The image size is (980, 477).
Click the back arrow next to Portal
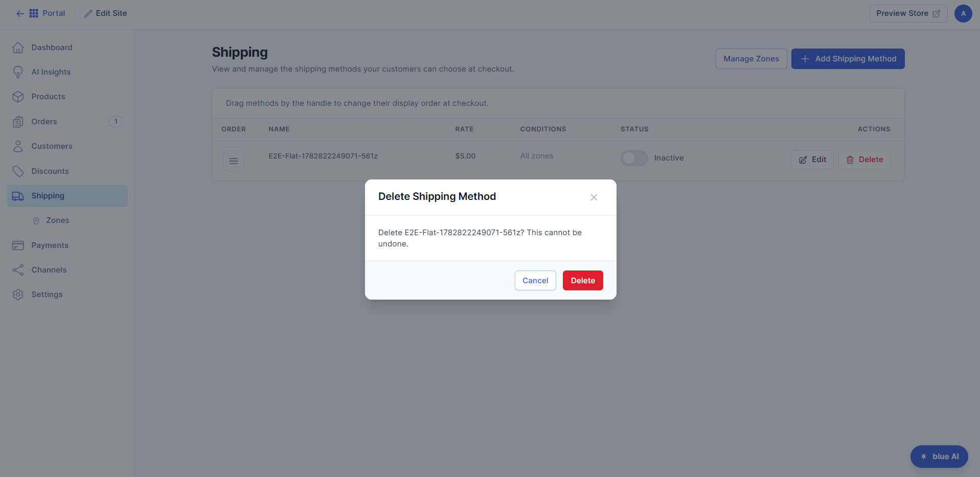[x=20, y=13]
